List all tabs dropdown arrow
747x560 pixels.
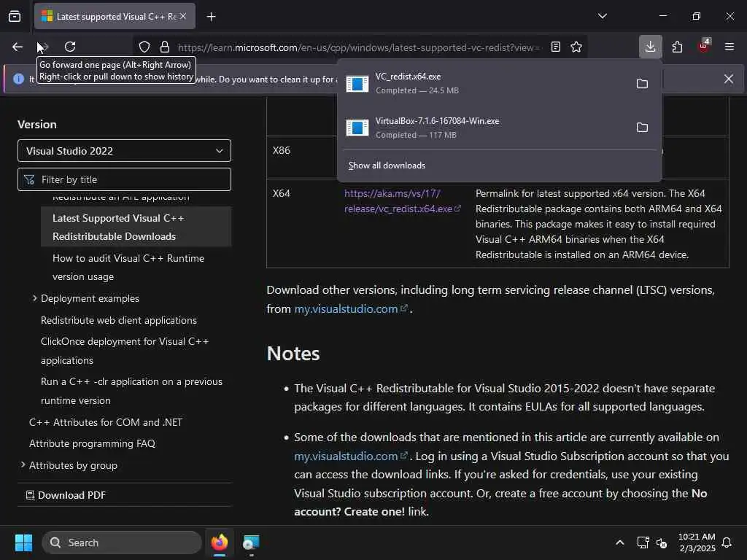(603, 16)
